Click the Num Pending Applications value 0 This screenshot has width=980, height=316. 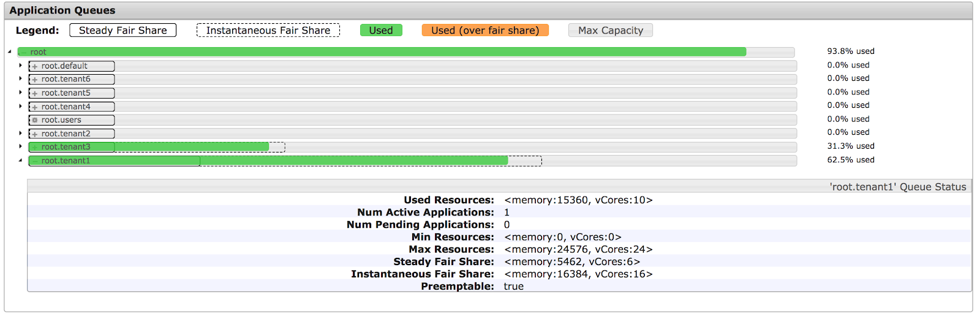coord(507,225)
